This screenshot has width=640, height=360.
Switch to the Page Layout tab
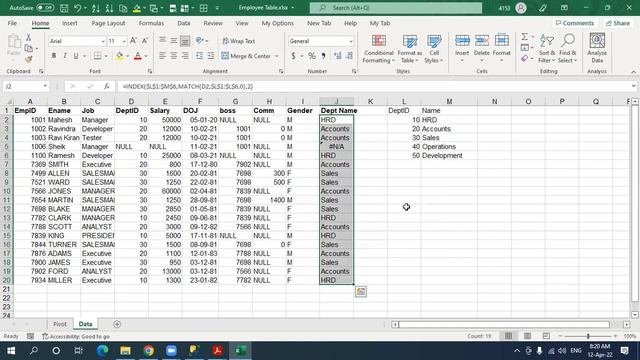point(108,23)
